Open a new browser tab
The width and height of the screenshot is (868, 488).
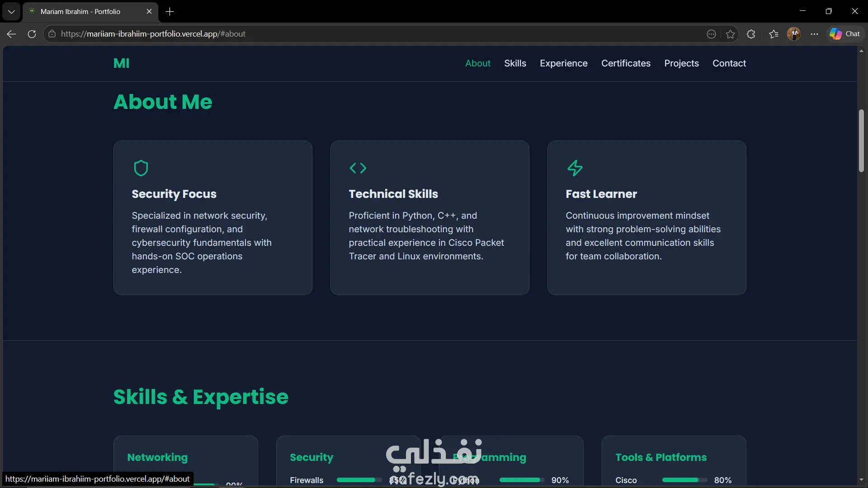(170, 11)
